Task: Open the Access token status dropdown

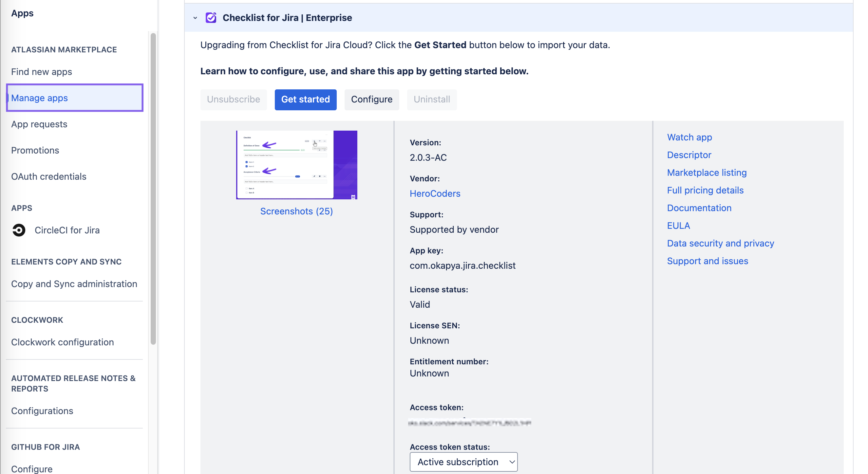Action: pyautogui.click(x=463, y=462)
